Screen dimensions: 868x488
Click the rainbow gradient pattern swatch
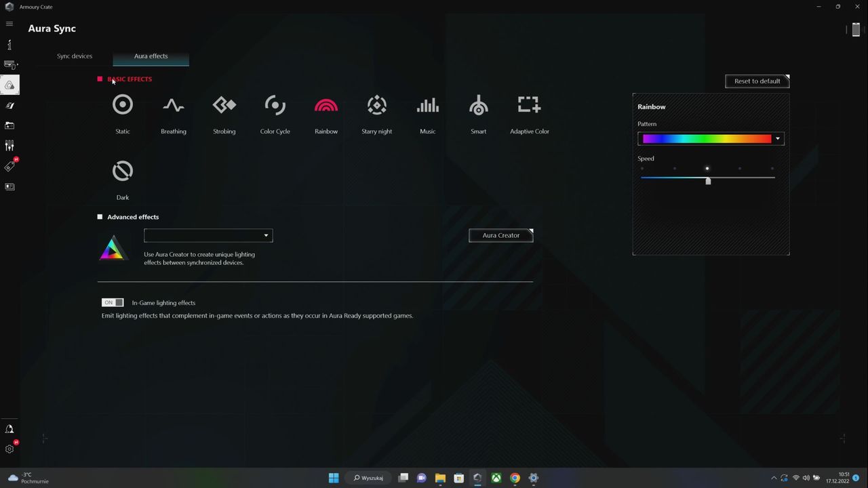pyautogui.click(x=707, y=138)
